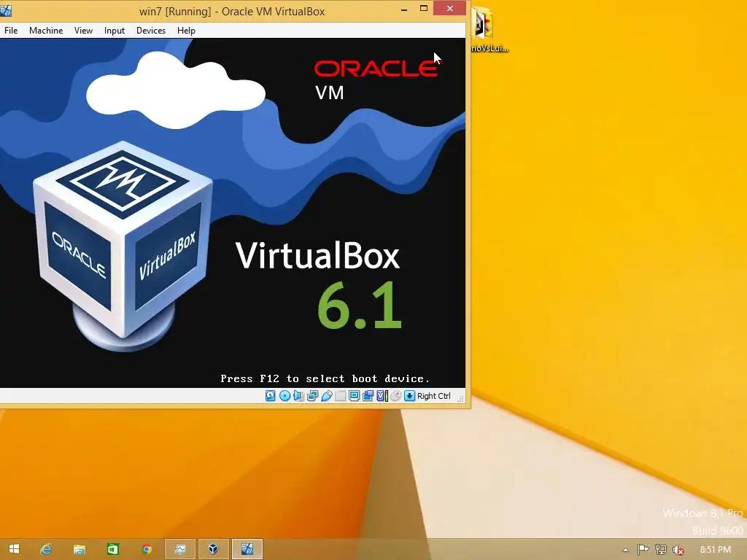Click the Right Ctrl host key label
Screen dimensions: 747x560
[x=433, y=396]
